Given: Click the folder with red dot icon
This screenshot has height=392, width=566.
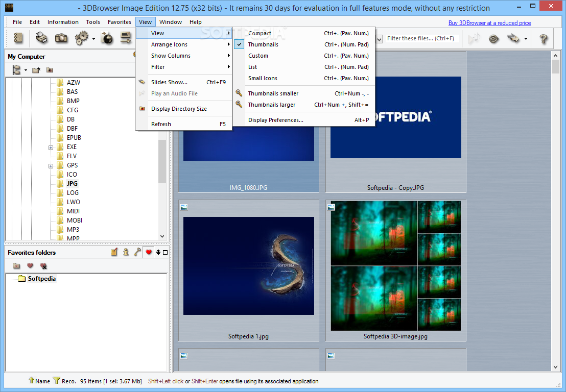Looking at the screenshot, I should (x=50, y=70).
